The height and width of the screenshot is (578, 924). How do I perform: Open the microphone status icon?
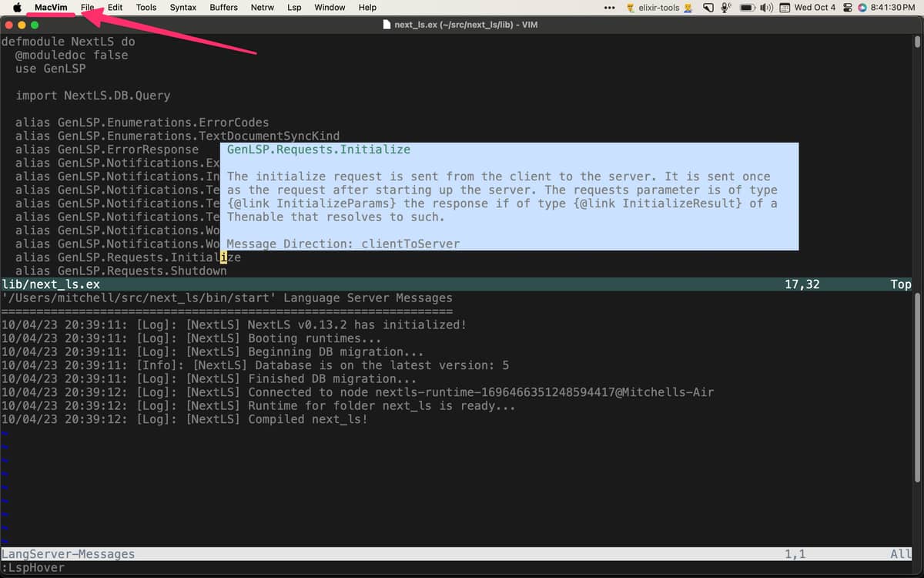point(725,8)
